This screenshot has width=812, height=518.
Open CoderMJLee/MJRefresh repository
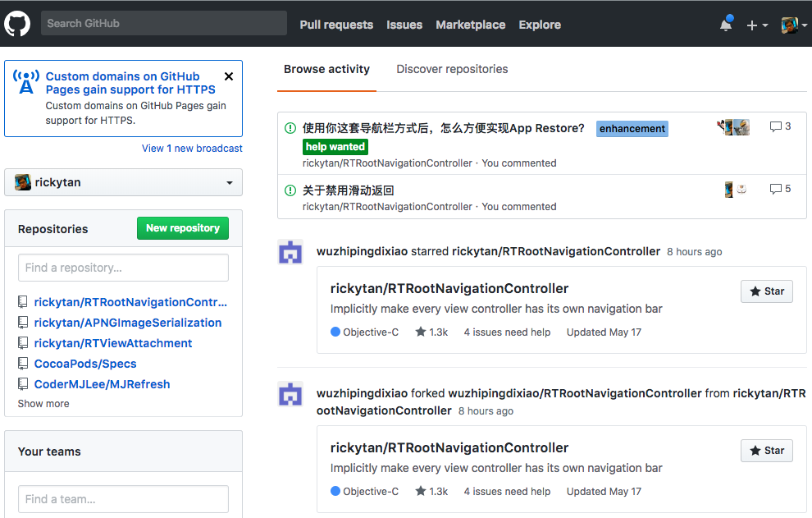click(102, 384)
